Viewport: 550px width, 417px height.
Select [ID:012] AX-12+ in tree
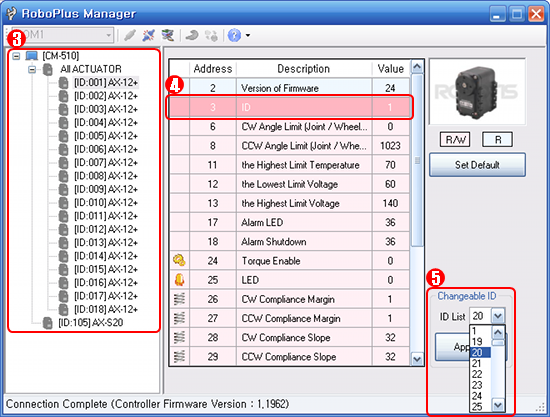[106, 229]
